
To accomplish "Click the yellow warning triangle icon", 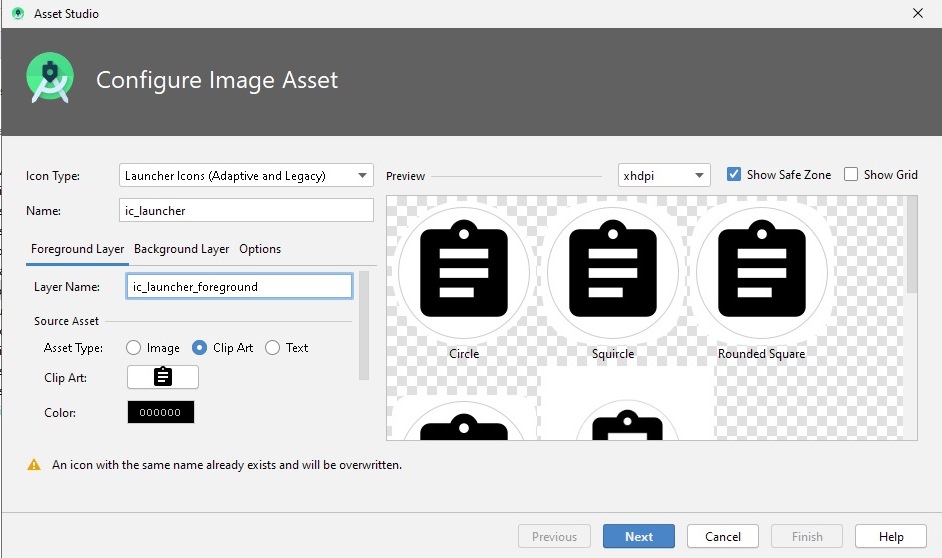I will coord(34,465).
